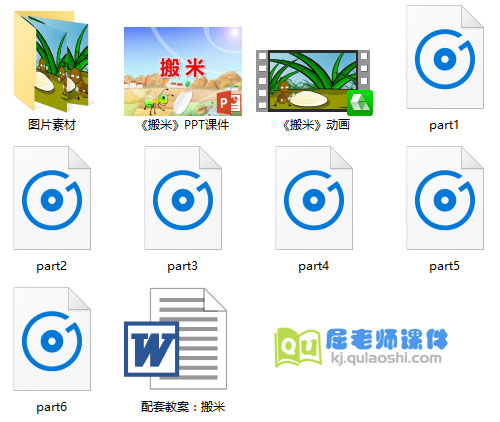Click the file name part5
Image resolution: width=500 pixels, height=422 pixels.
pos(444,266)
